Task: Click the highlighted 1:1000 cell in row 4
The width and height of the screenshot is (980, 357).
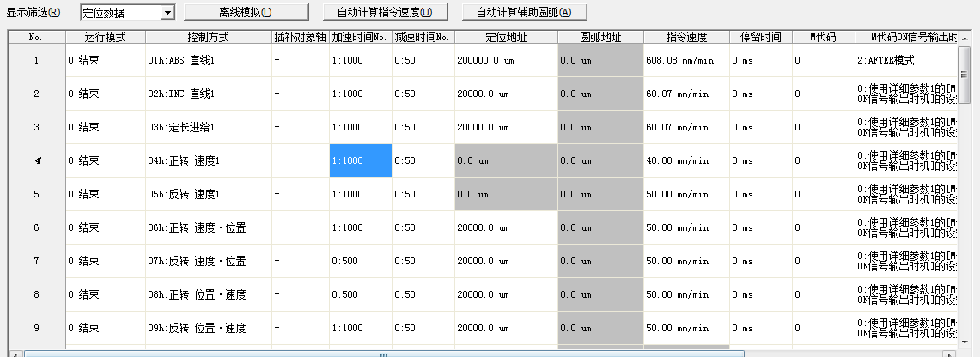Action: [x=360, y=160]
